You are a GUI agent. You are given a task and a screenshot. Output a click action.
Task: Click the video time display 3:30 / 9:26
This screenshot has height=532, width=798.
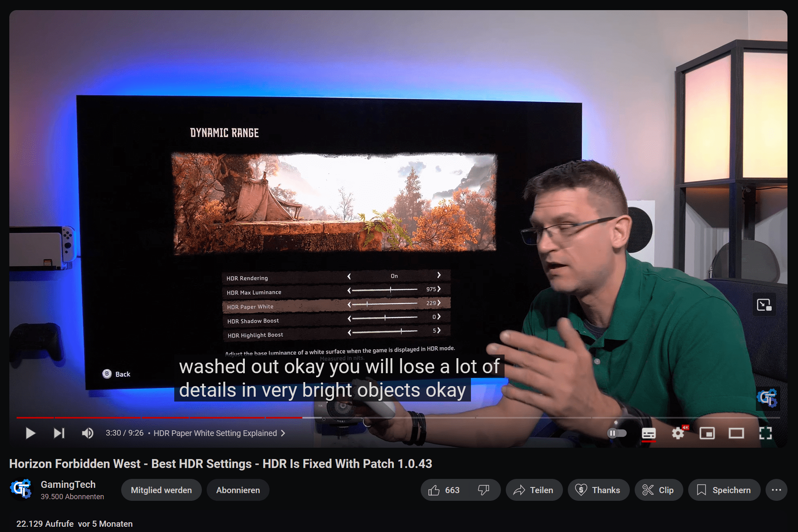124,433
